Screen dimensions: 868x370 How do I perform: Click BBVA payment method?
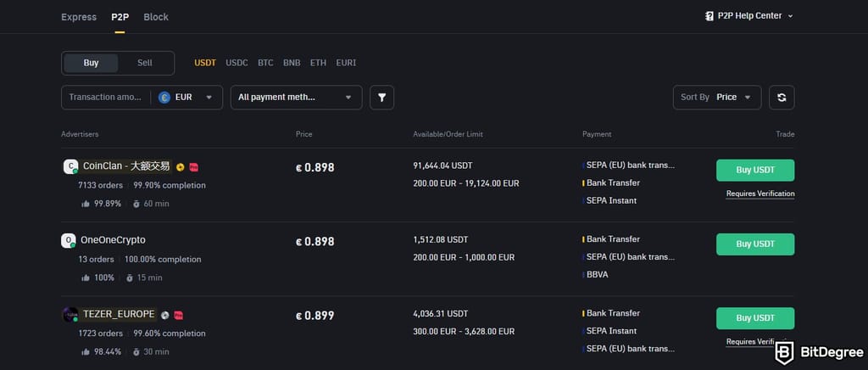tap(598, 275)
